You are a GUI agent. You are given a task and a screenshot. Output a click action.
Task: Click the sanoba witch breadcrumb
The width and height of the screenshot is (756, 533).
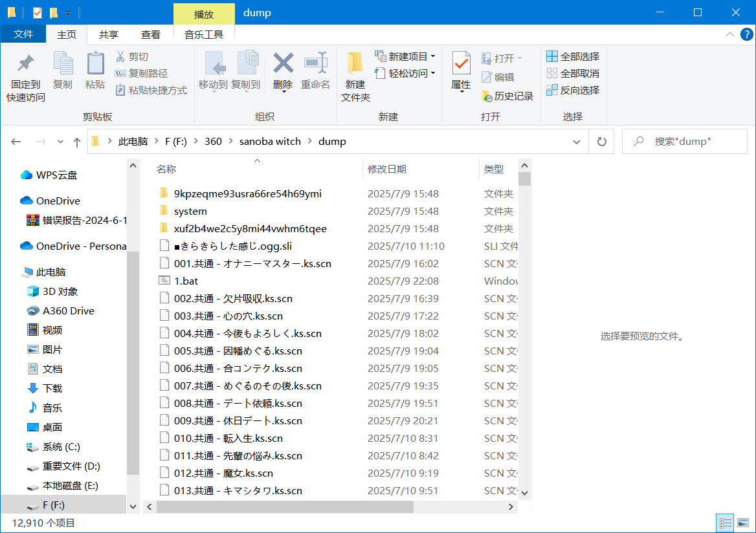coord(270,141)
